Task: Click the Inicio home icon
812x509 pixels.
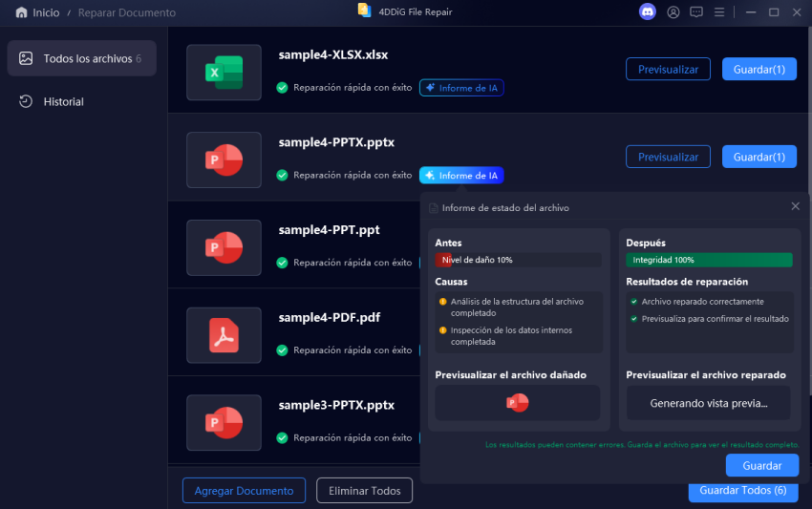Action: (x=21, y=12)
